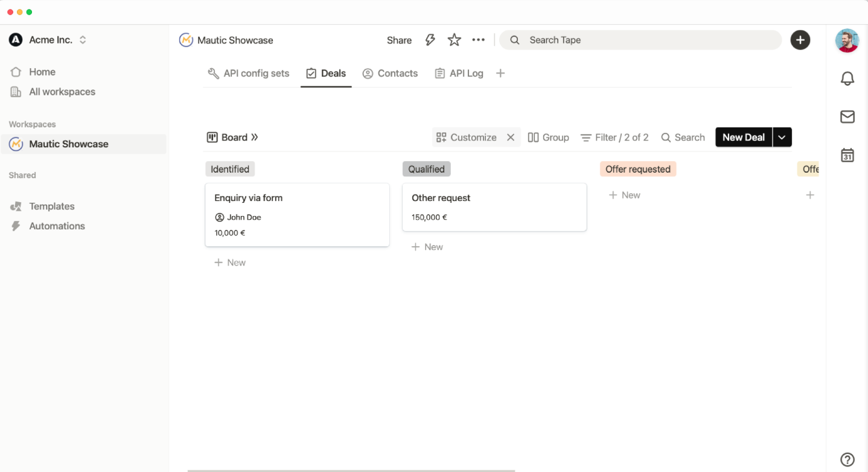Close the Customize panel with X
This screenshot has height=472, width=868.
511,138
